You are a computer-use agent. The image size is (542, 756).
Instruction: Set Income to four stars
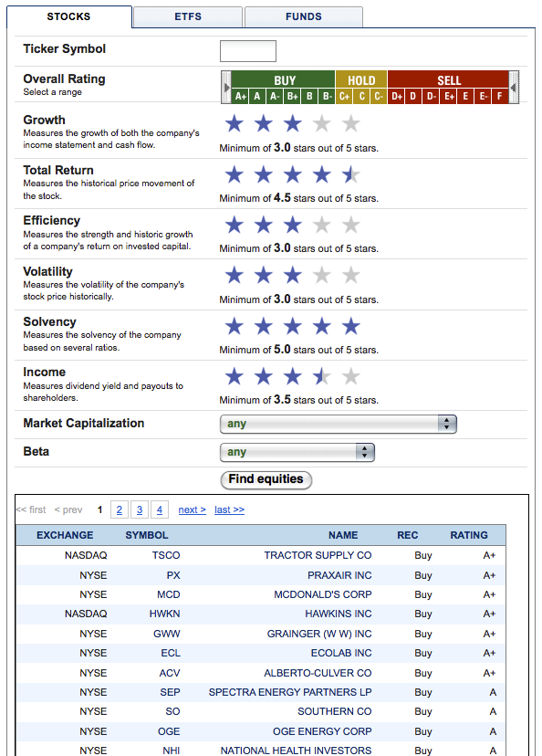[x=322, y=376]
